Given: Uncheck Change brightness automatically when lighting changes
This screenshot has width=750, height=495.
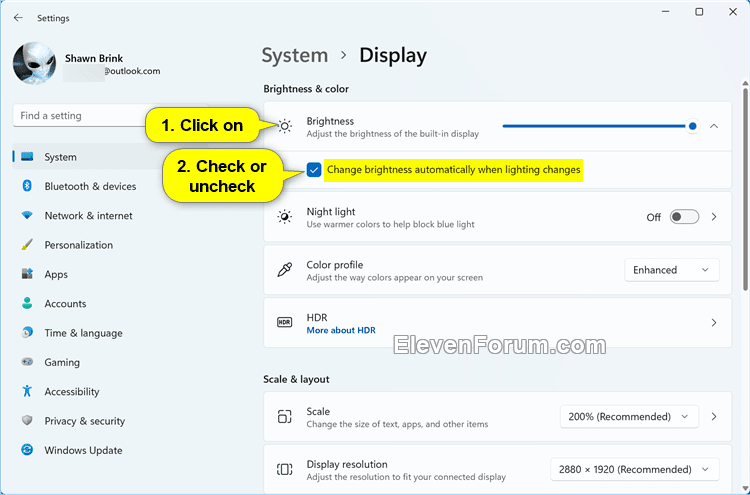Looking at the screenshot, I should pos(314,170).
